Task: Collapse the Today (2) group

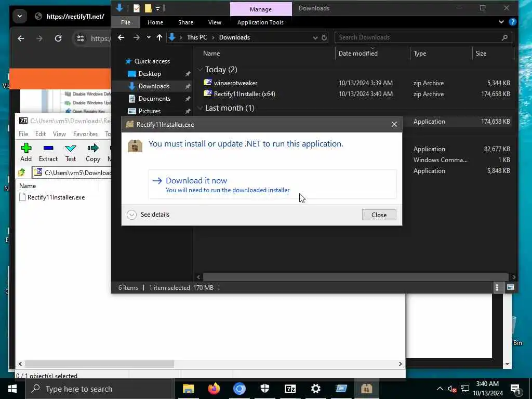Action: coord(200,70)
